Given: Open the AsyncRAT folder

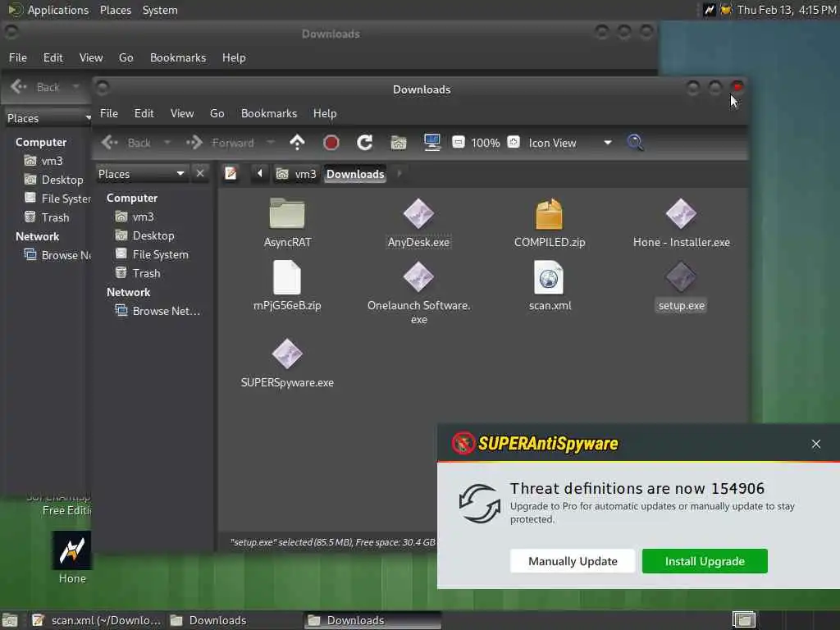Looking at the screenshot, I should pos(287,223).
